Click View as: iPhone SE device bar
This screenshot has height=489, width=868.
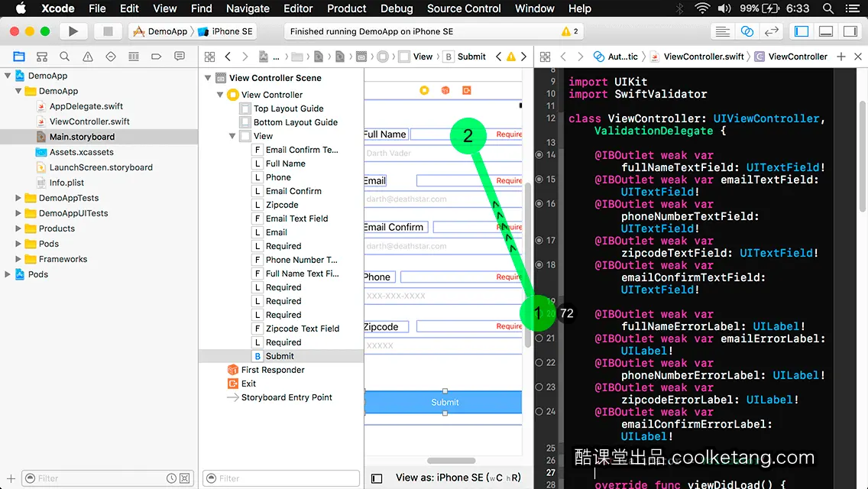[x=458, y=478]
